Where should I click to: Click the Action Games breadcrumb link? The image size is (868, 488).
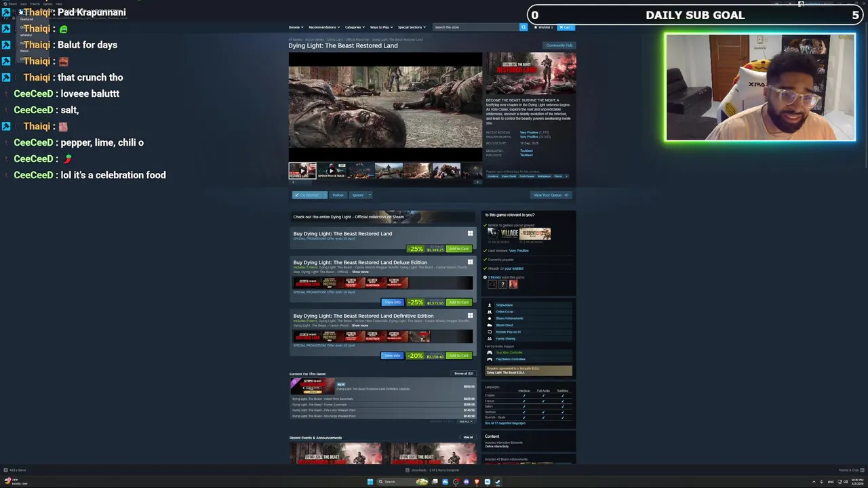[315, 39]
